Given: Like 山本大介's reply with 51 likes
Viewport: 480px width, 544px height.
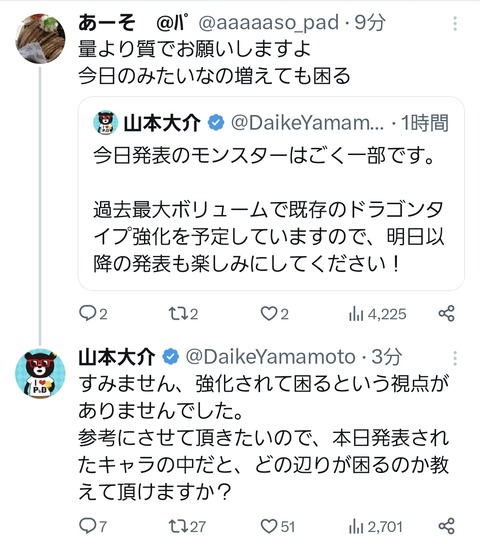Looking at the screenshot, I should (x=277, y=526).
